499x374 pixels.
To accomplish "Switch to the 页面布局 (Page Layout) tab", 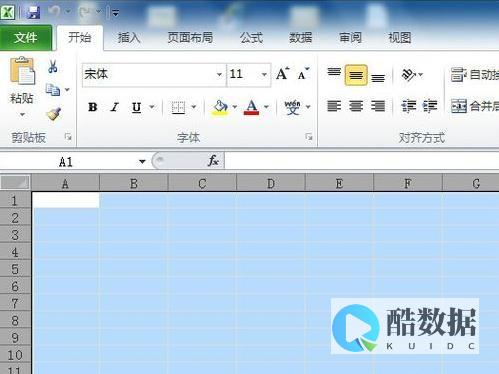I will [190, 38].
